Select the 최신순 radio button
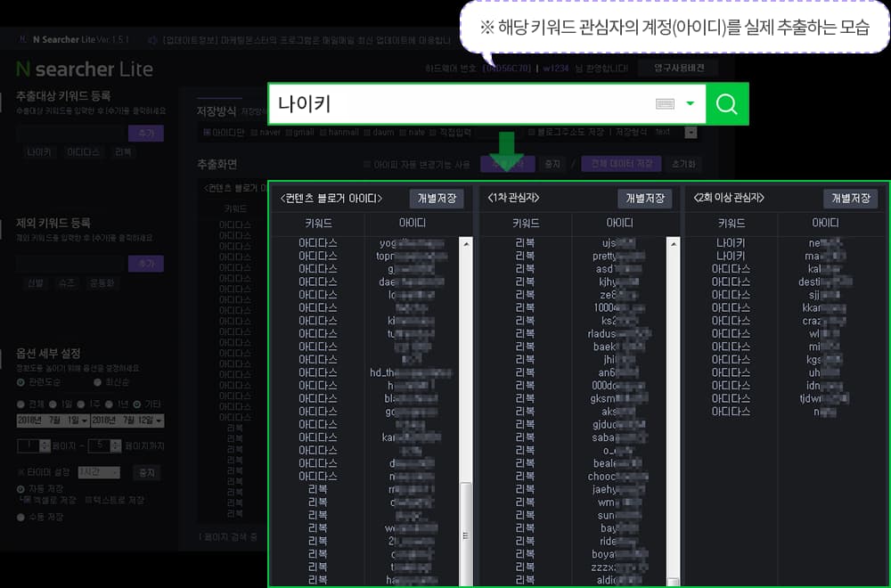The width and height of the screenshot is (891, 588). (x=98, y=382)
